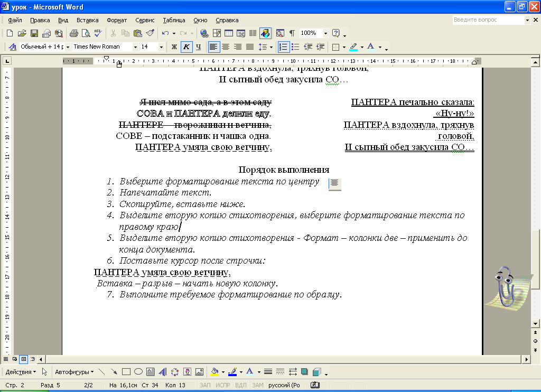Justify the paragraph text
The width and height of the screenshot is (541, 392).
250,46
